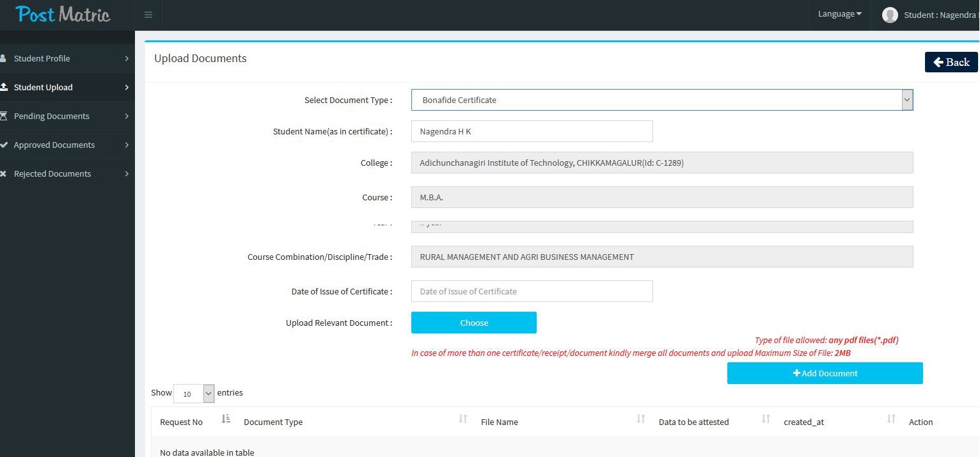Click the Course Combination field
The height and width of the screenshot is (457, 980).
point(662,257)
